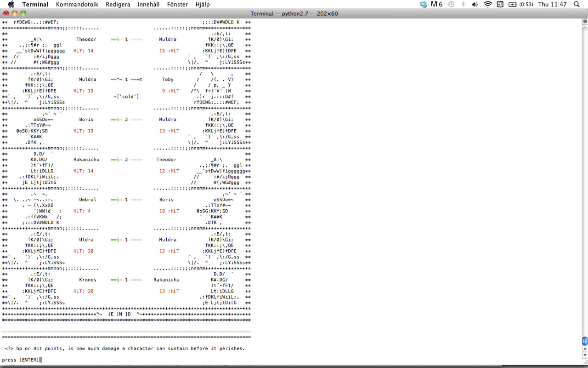Open the Terminal application menu

coord(35,5)
